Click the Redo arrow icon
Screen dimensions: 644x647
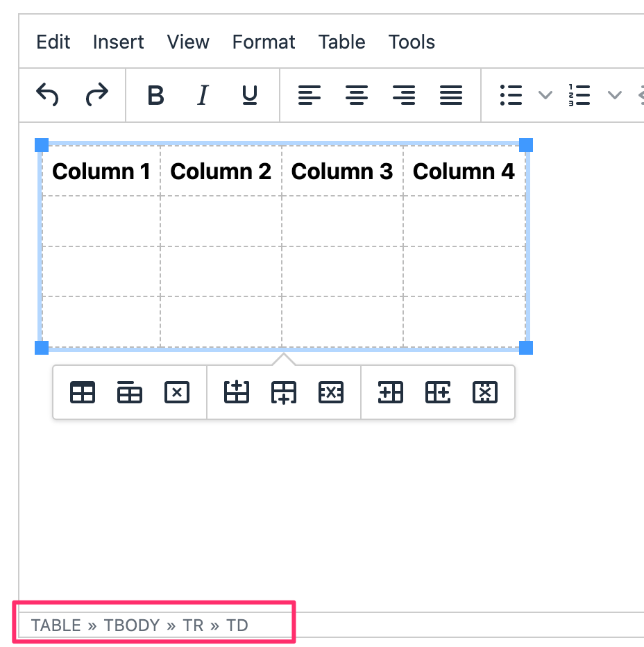(x=97, y=95)
